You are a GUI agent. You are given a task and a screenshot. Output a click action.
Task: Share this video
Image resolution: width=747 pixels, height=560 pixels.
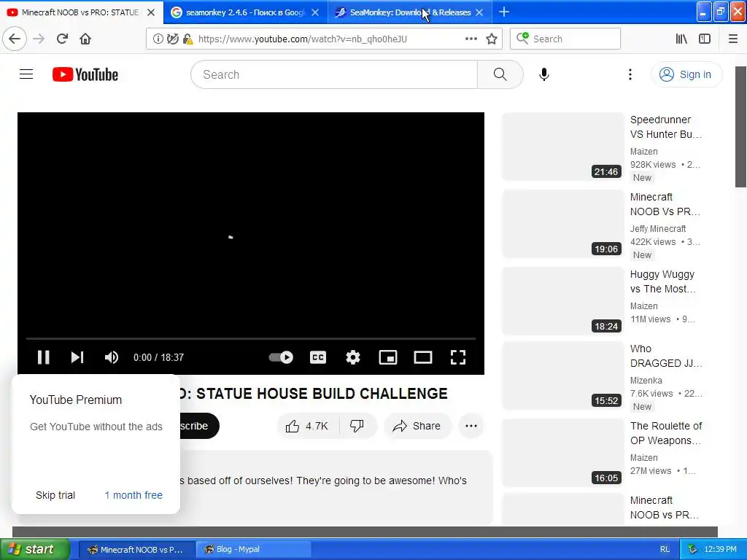tap(417, 426)
